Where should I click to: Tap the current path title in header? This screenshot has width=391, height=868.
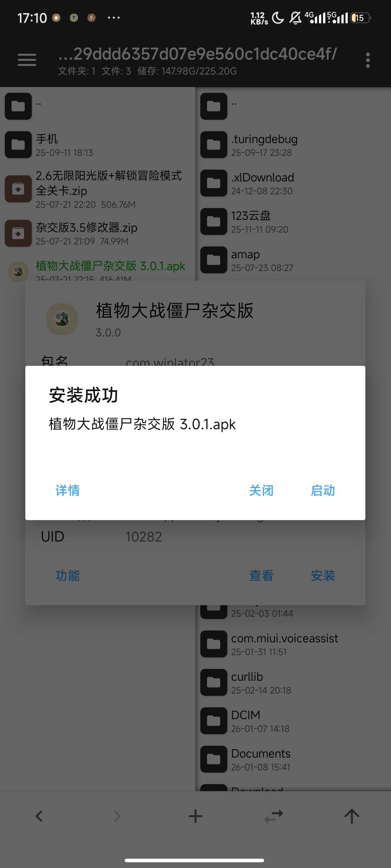coord(197,54)
